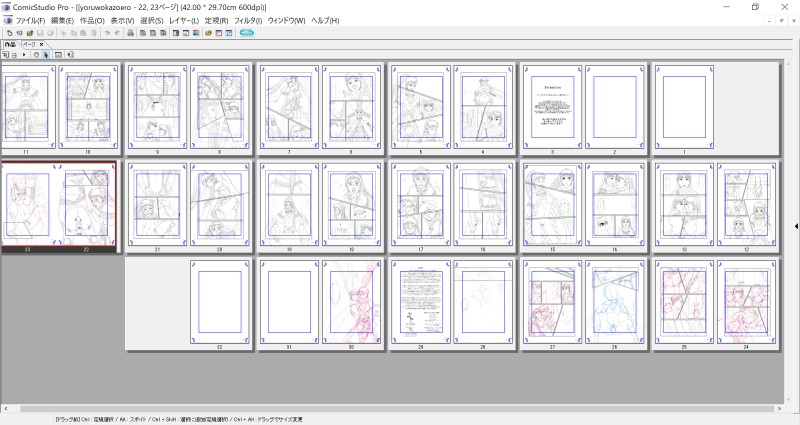Select page 11 thumbnail

pyautogui.click(x=27, y=107)
